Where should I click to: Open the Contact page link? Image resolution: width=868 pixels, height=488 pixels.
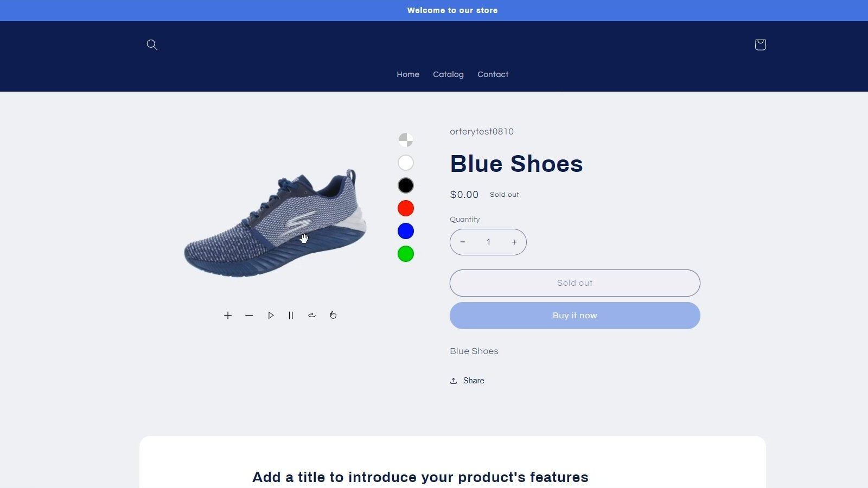tap(493, 74)
